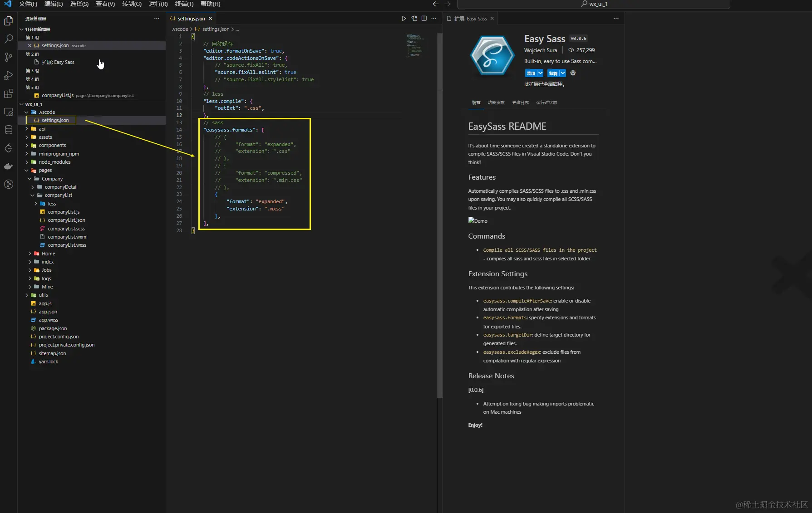
Task: Click the minimap of the settings.json editor
Action: [414, 45]
